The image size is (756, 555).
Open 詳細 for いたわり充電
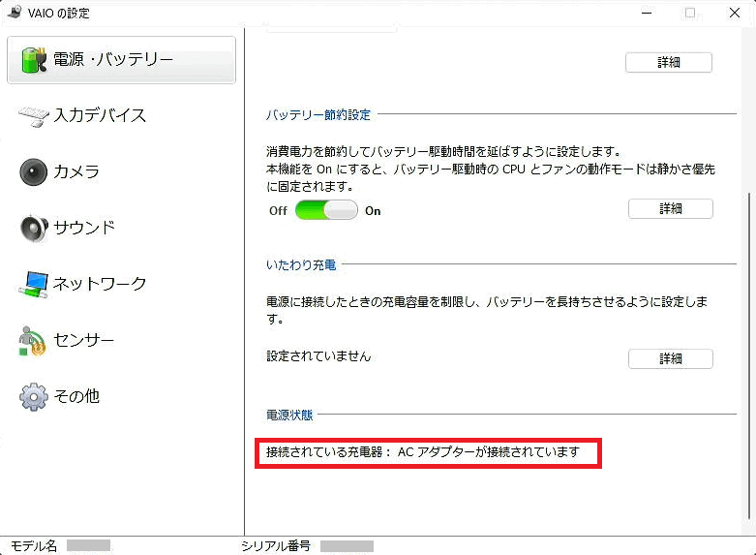670,358
